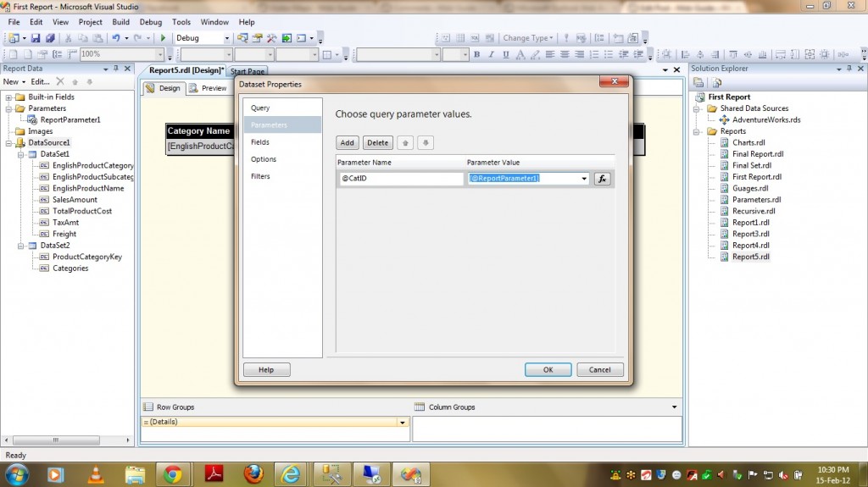The height and width of the screenshot is (487, 868).
Task: Click the expression (fx) button
Action: point(602,179)
